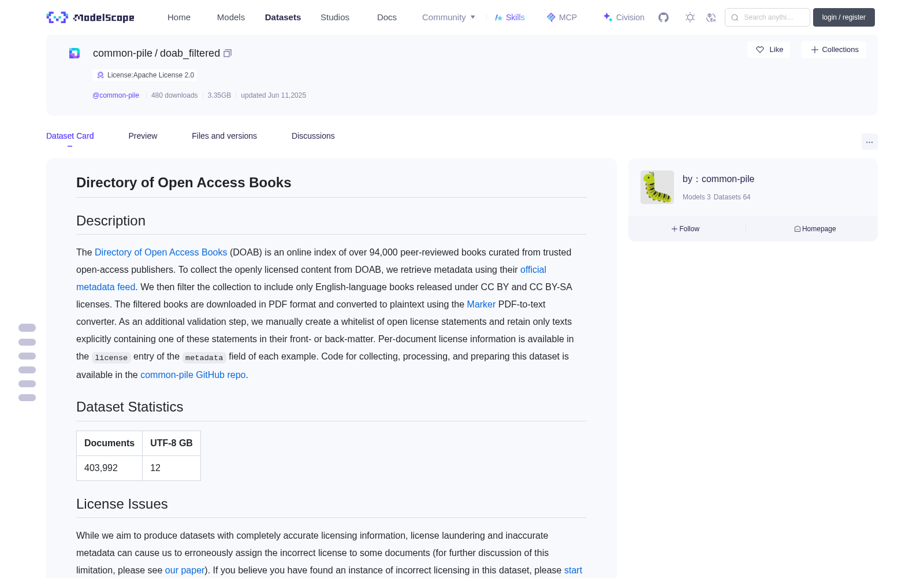The image size is (924, 578).
Task: Open the 'our paper' link
Action: (185, 570)
